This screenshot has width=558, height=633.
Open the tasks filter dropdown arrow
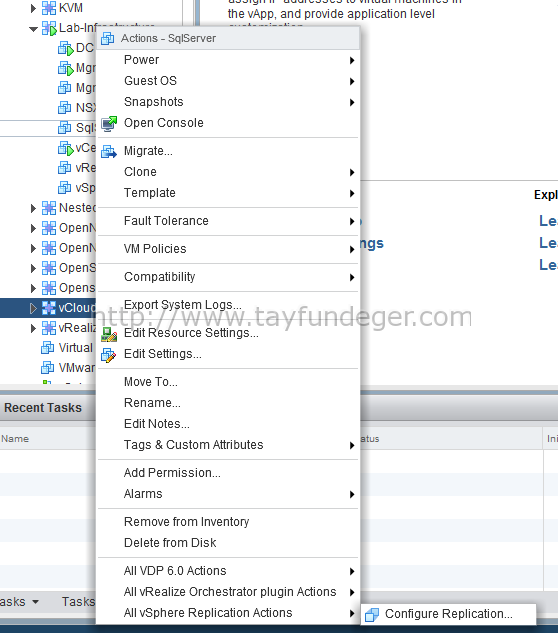click(36, 602)
